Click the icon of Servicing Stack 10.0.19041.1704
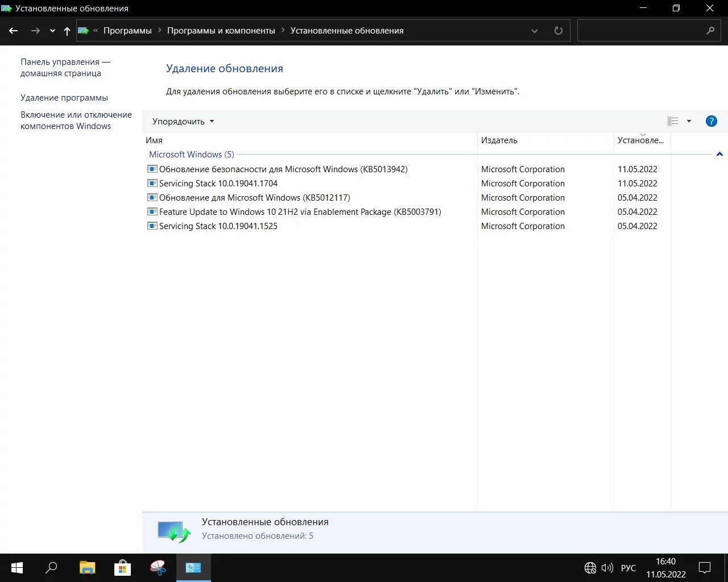 click(152, 183)
